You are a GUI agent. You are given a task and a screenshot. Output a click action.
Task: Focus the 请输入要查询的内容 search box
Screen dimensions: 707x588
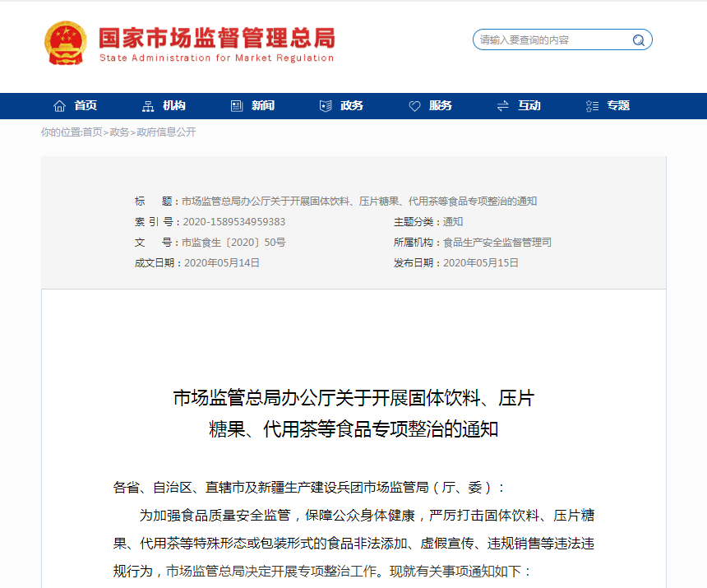click(x=551, y=40)
